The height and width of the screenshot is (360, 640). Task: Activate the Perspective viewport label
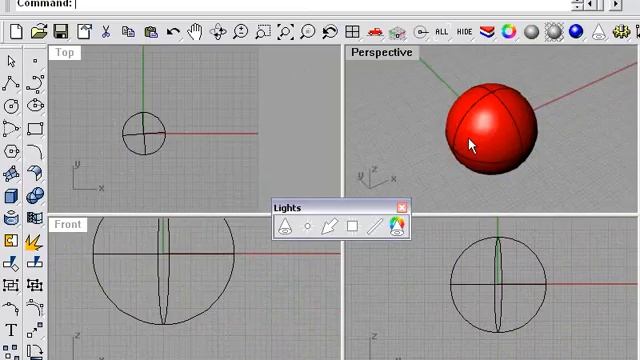tap(382, 53)
